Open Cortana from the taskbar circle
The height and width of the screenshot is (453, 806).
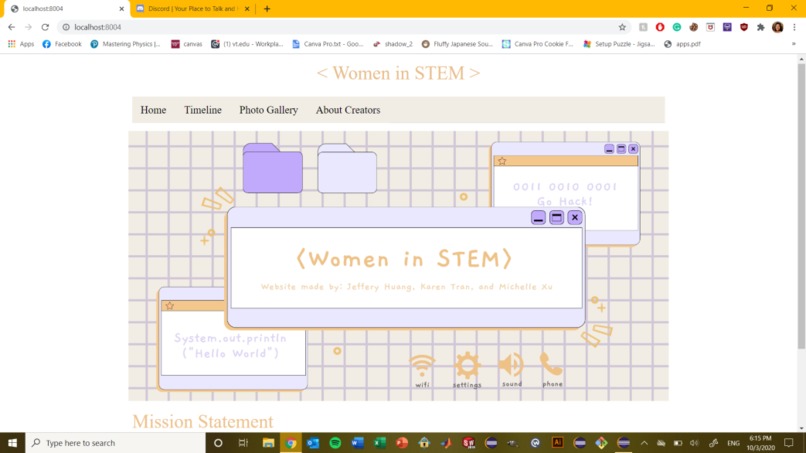218,443
